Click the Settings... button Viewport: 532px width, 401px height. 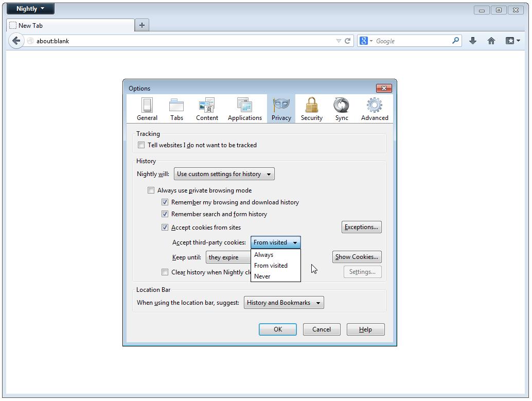[362, 272]
